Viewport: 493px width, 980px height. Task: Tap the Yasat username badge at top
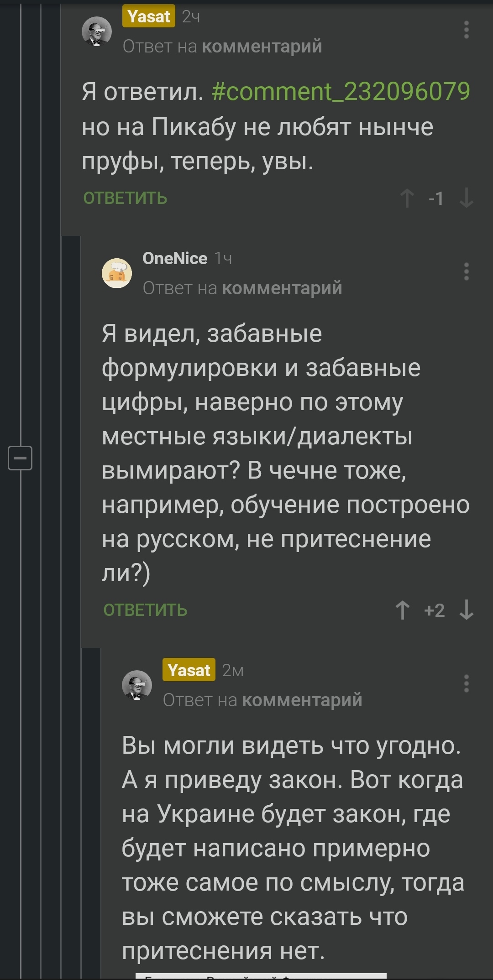coord(149,17)
